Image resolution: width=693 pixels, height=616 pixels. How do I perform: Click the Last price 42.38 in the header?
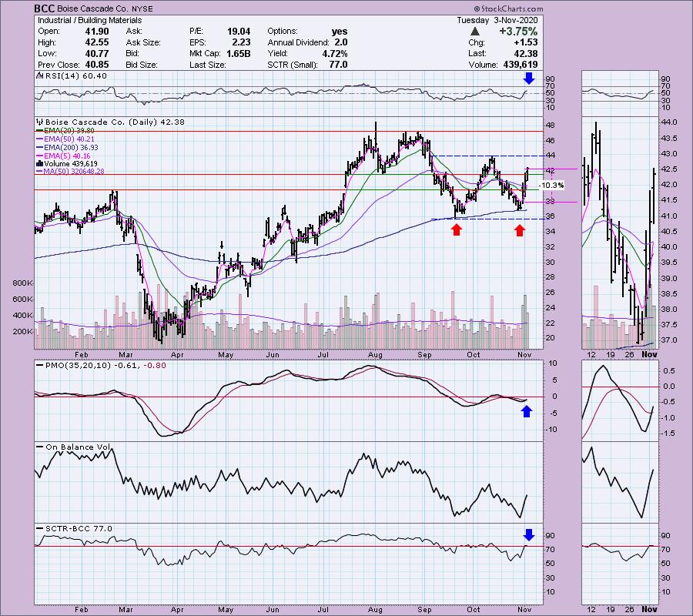[x=527, y=53]
